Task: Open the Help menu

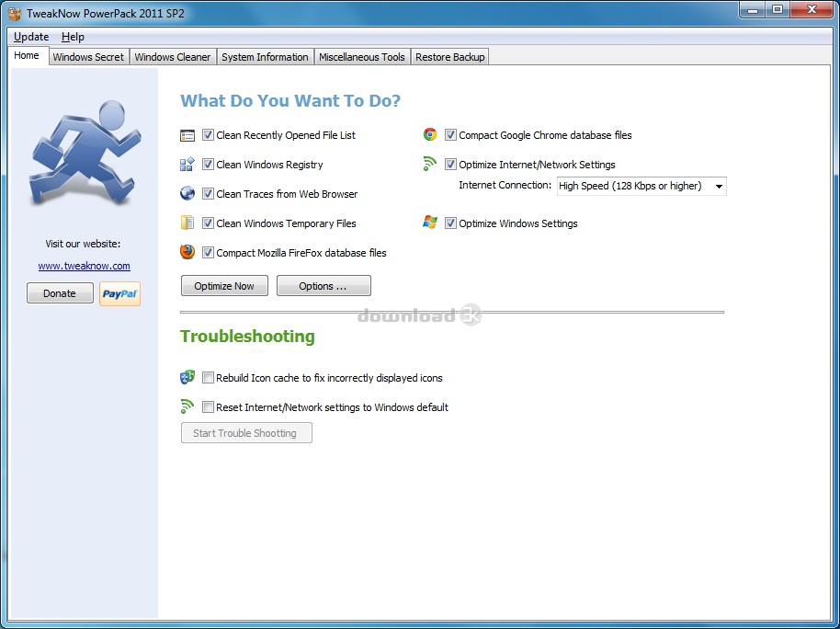Action: coord(73,37)
